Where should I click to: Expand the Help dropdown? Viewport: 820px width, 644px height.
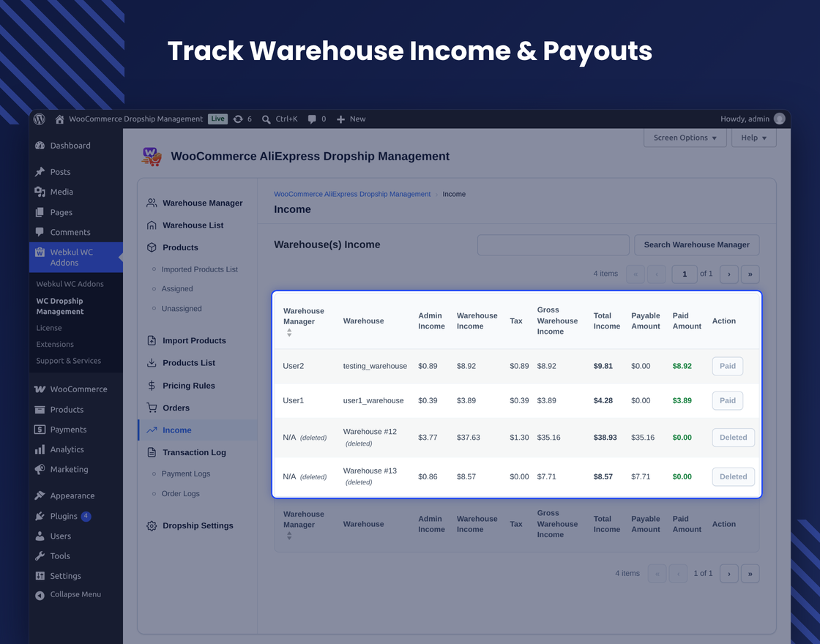(753, 138)
